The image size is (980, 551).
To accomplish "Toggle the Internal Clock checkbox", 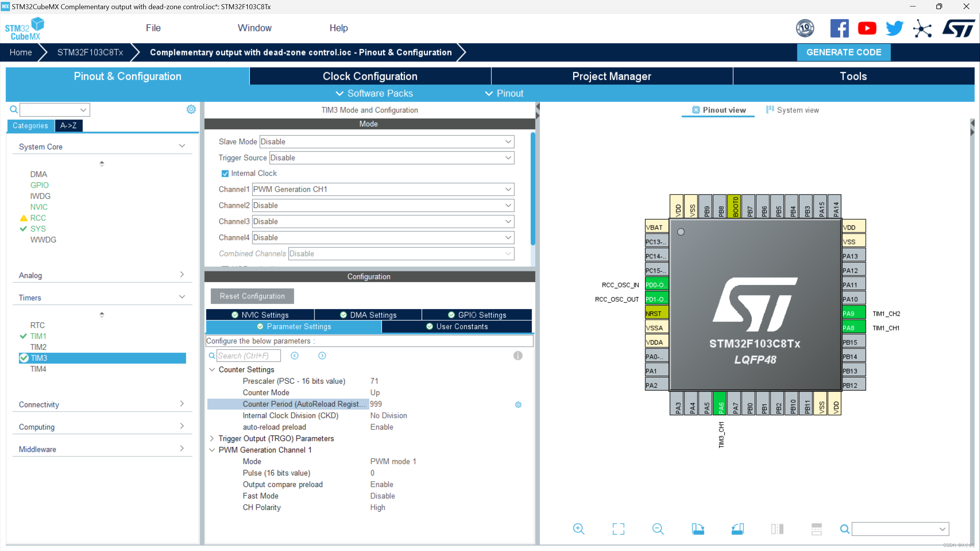I will pyautogui.click(x=225, y=174).
